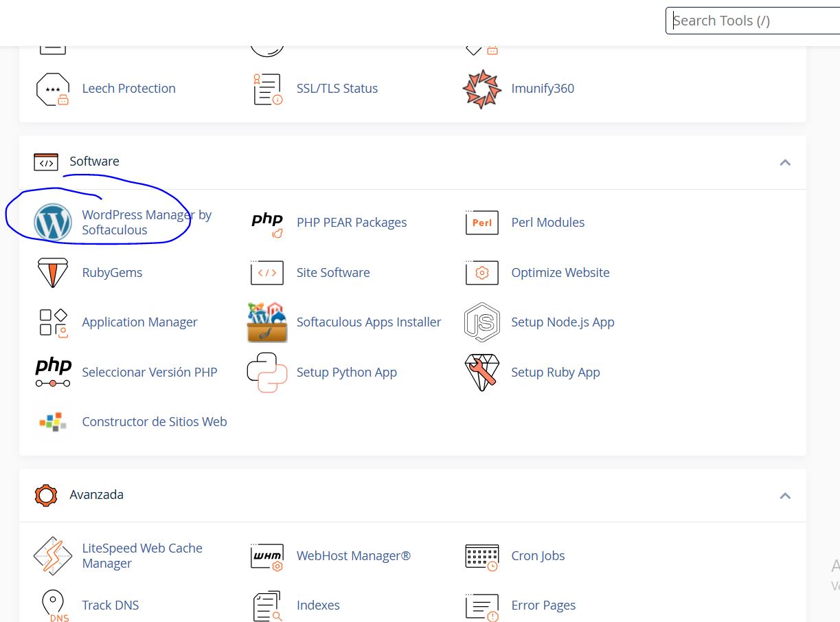The height and width of the screenshot is (622, 840).
Task: Open the Setup Node.js App icon
Action: click(x=481, y=322)
